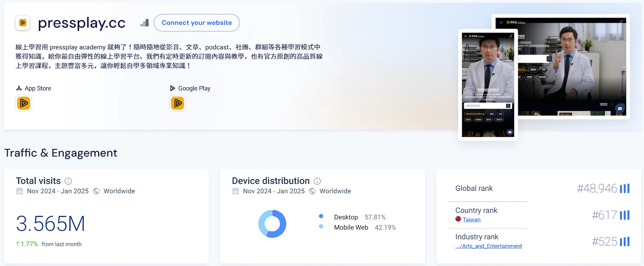The image size is (644, 266).
Task: Click calendar icon in Device distribution card
Action: (x=236, y=191)
